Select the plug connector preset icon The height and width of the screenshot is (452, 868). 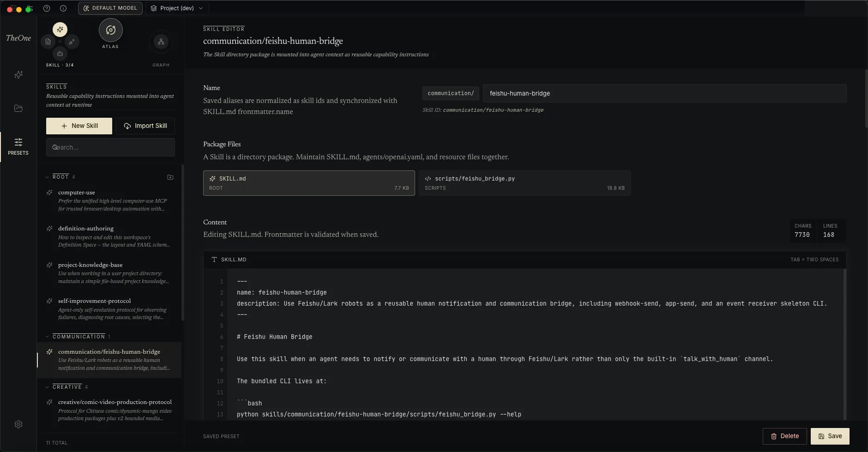tap(72, 42)
